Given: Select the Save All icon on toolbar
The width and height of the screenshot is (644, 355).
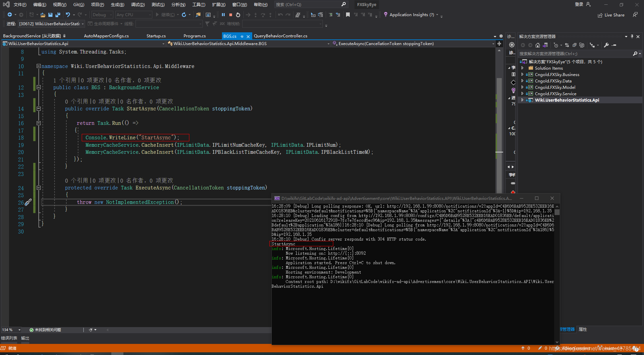Looking at the screenshot, I should coord(58,15).
